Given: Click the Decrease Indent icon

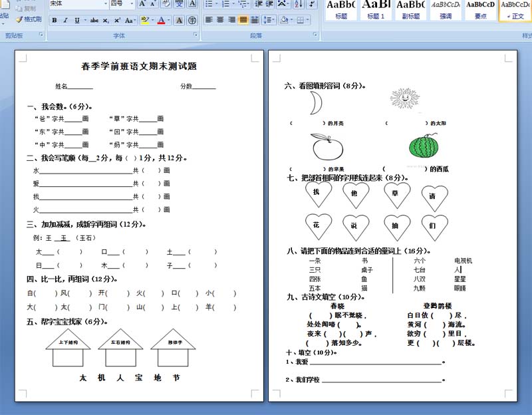Looking at the screenshot, I should [x=259, y=4].
